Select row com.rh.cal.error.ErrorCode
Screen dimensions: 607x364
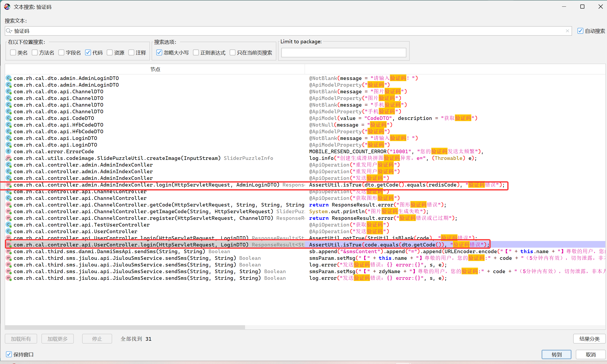point(305,152)
